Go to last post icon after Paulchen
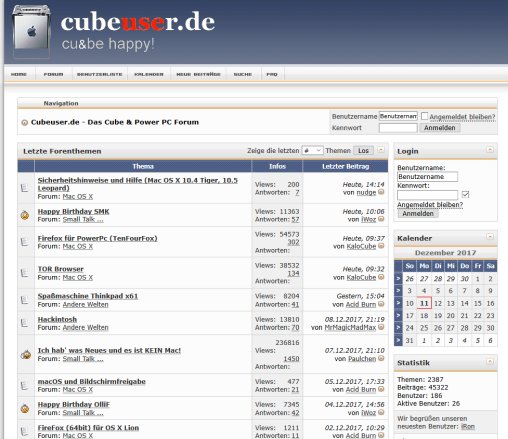The height and width of the screenshot is (439, 508). click(381, 358)
